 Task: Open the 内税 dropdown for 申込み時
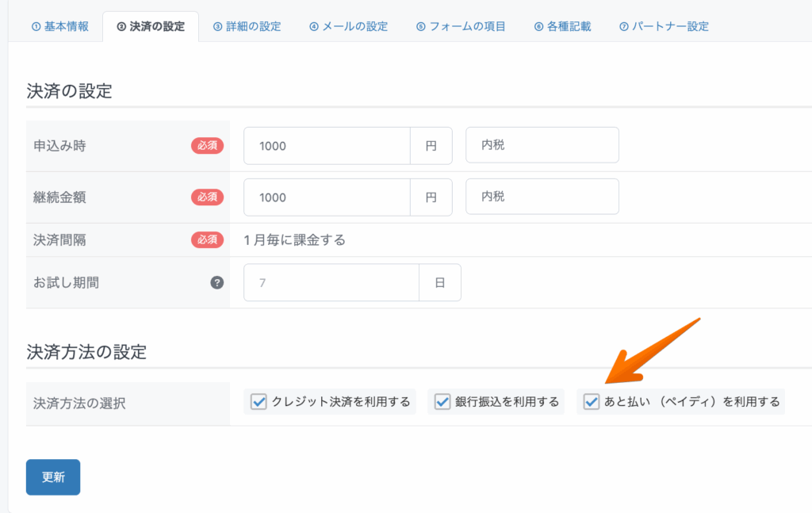542,146
